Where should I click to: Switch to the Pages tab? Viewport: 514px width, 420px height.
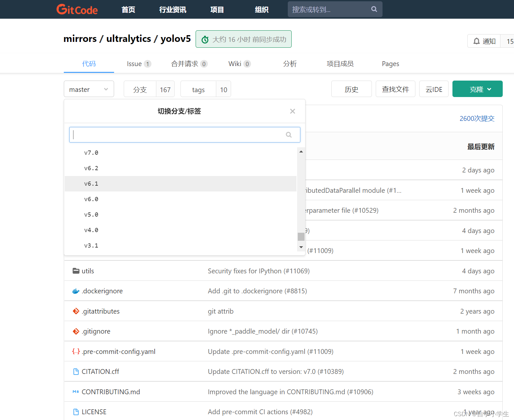point(390,64)
